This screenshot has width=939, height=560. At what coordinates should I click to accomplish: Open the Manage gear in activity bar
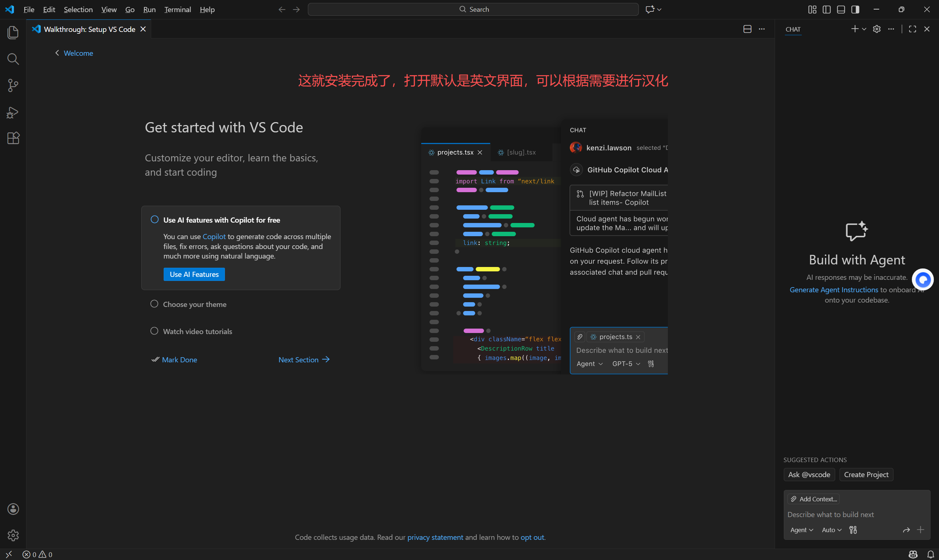13,535
